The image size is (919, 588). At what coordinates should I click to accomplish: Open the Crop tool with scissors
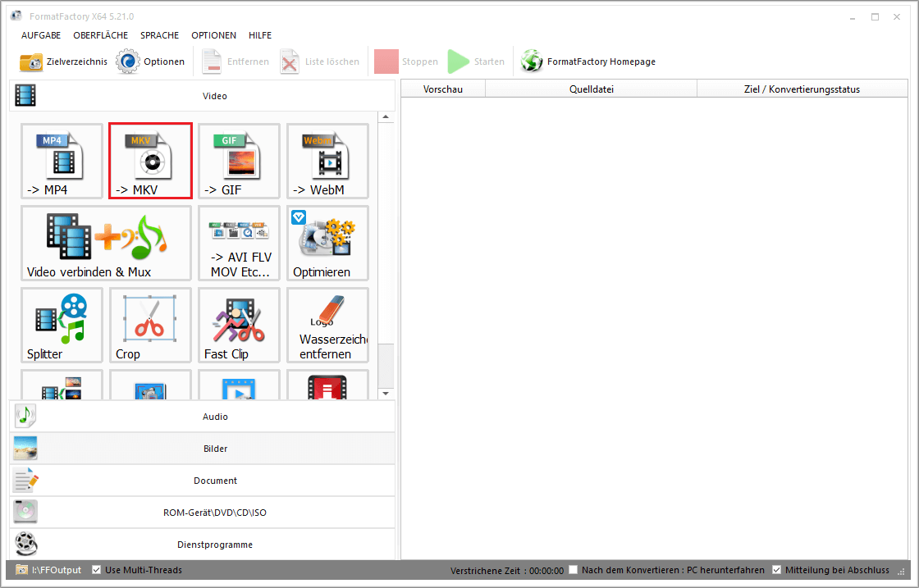coord(150,325)
